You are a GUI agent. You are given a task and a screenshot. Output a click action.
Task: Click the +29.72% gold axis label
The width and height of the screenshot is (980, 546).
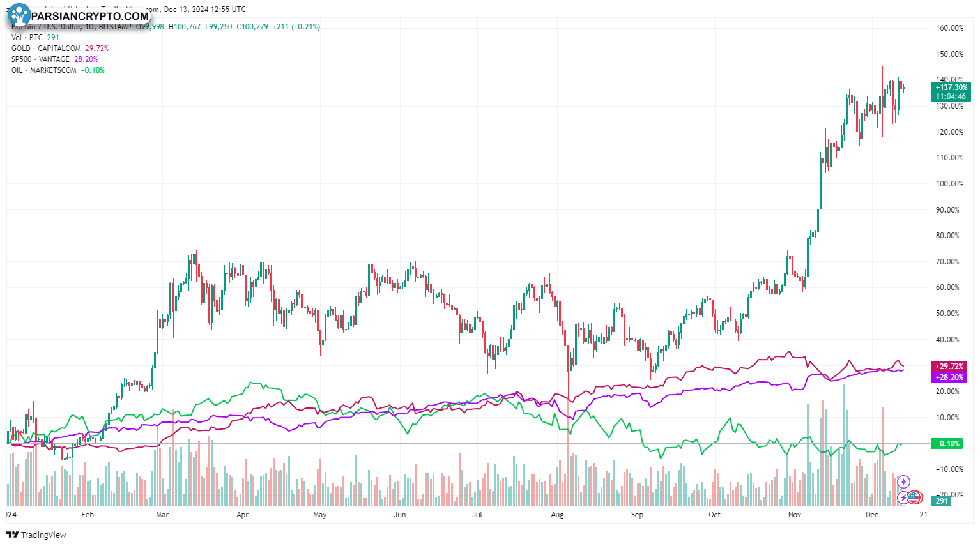tap(949, 367)
